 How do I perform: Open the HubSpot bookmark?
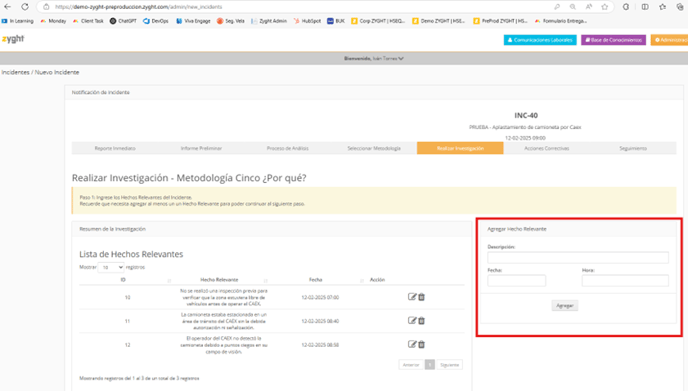click(307, 21)
